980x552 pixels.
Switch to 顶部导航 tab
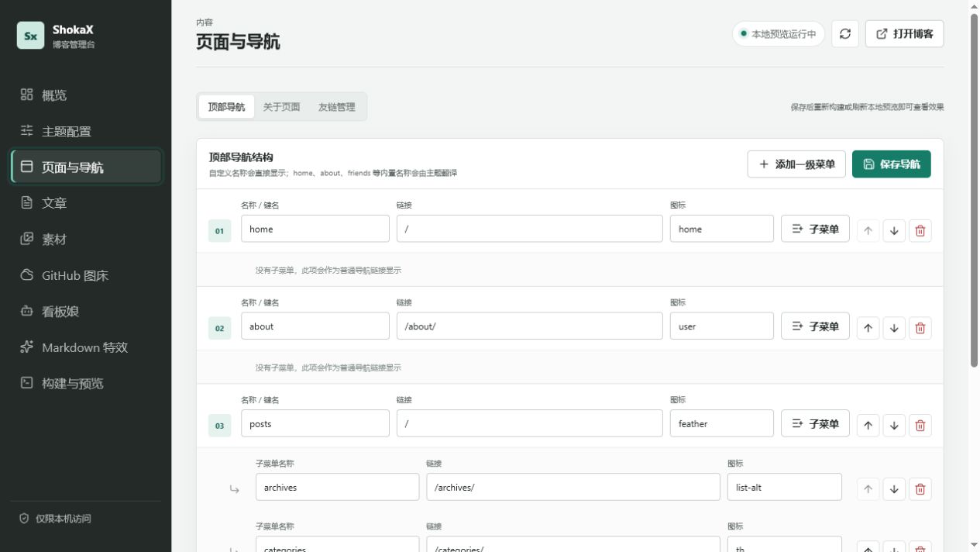tap(226, 107)
